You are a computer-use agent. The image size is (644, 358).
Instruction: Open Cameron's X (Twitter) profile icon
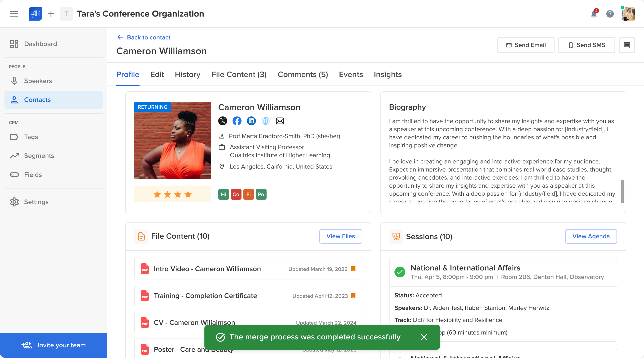coord(222,121)
